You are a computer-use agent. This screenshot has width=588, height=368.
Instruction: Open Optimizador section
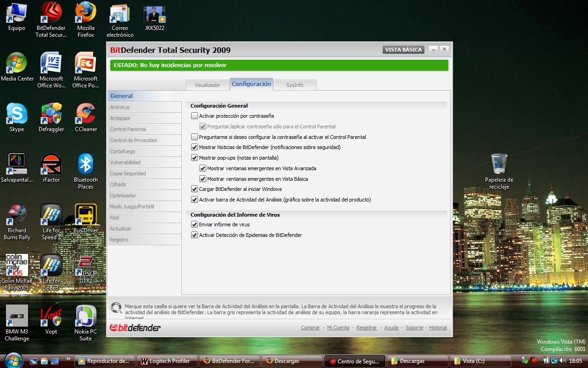145,195
